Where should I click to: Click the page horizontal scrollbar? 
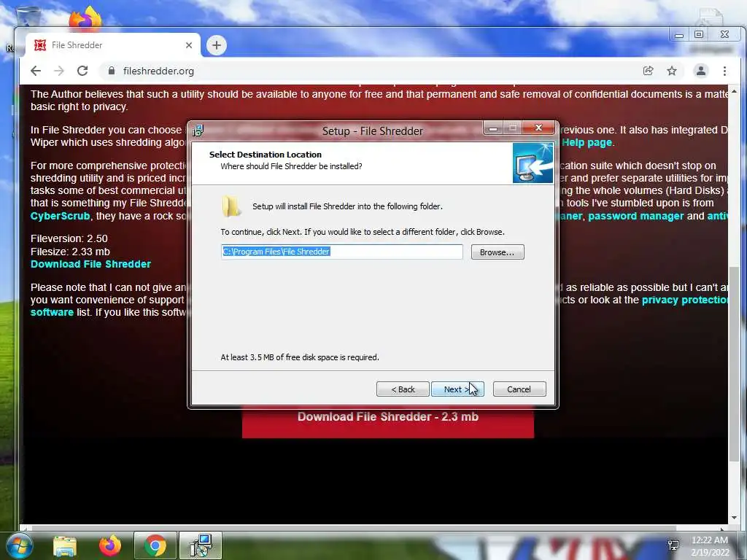point(354,528)
